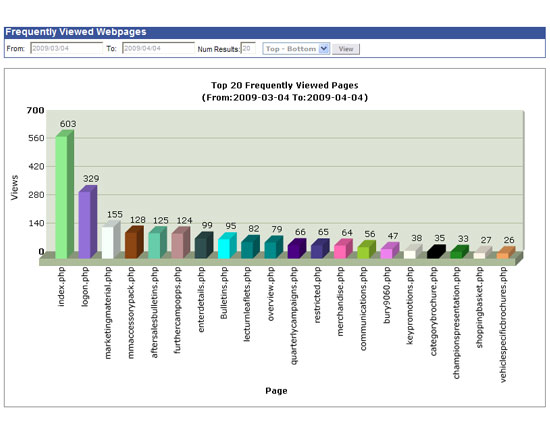
Task: Focus the Num Results input box
Action: pyautogui.click(x=248, y=48)
